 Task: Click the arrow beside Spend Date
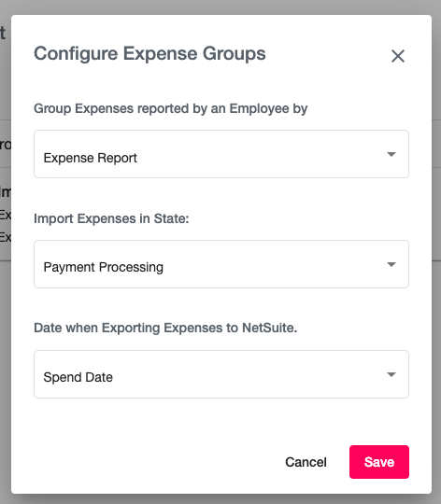391,374
